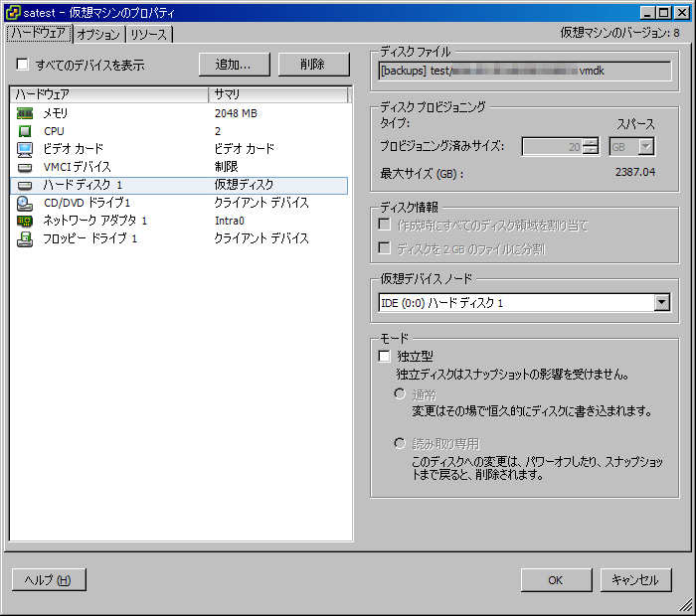Click the network adapter 1 (ネットワーク アダプタ 1) icon
696x616 pixels.
point(25,221)
